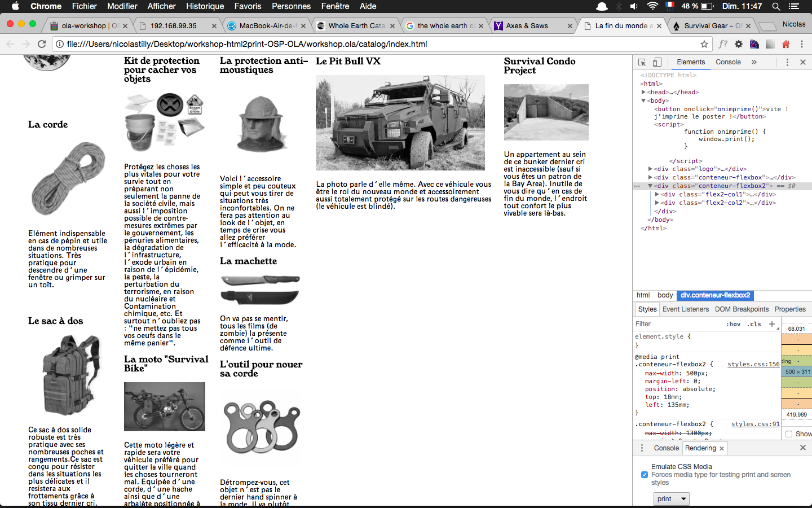Click the red house extension icon
This screenshot has height=508, width=812.
(786, 44)
